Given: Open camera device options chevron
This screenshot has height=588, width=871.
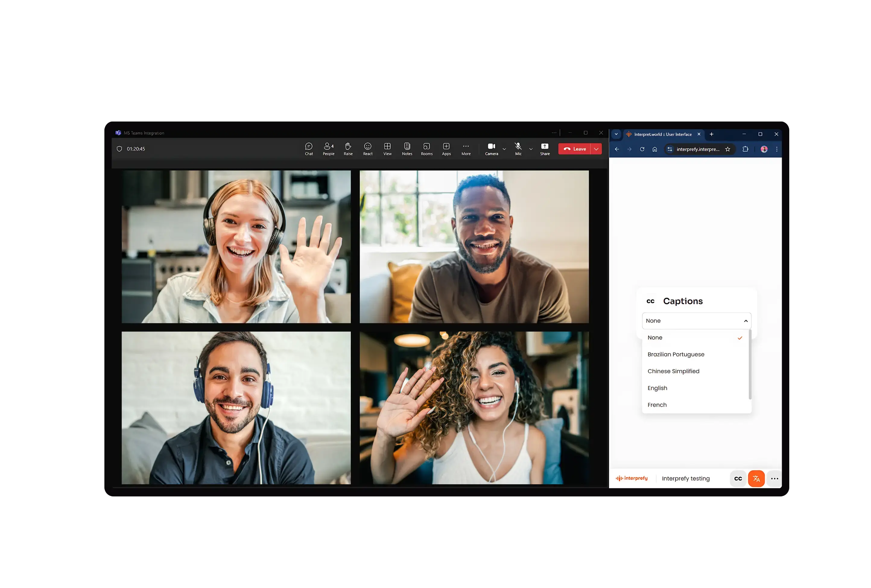Looking at the screenshot, I should 504,149.
